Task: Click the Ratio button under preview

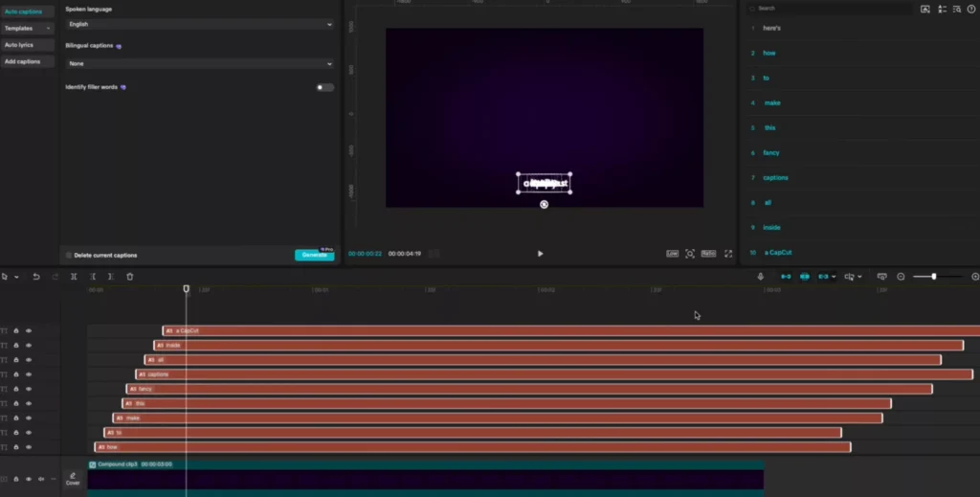Action: 708,254
